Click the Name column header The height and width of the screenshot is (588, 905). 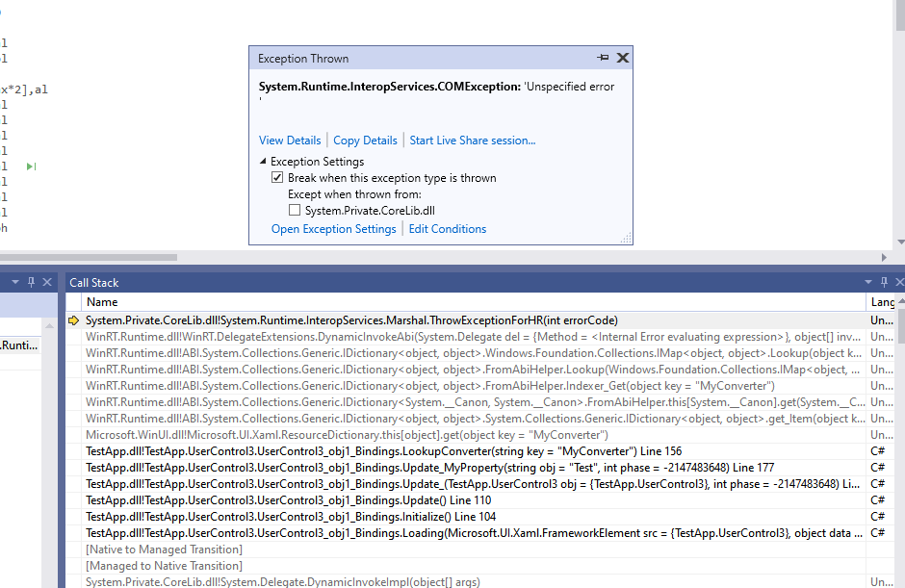coord(102,301)
